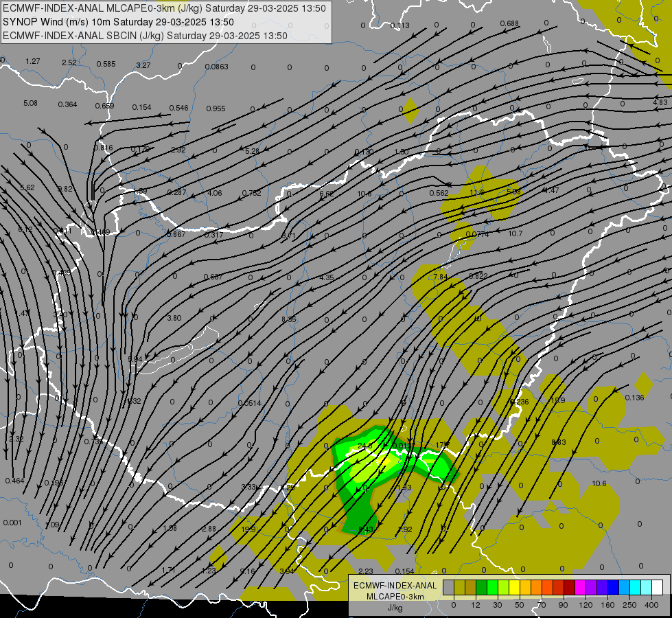Click map value '2.23' near the legend
Image resolution: width=672 pixels, height=618 pixels.
click(x=366, y=571)
